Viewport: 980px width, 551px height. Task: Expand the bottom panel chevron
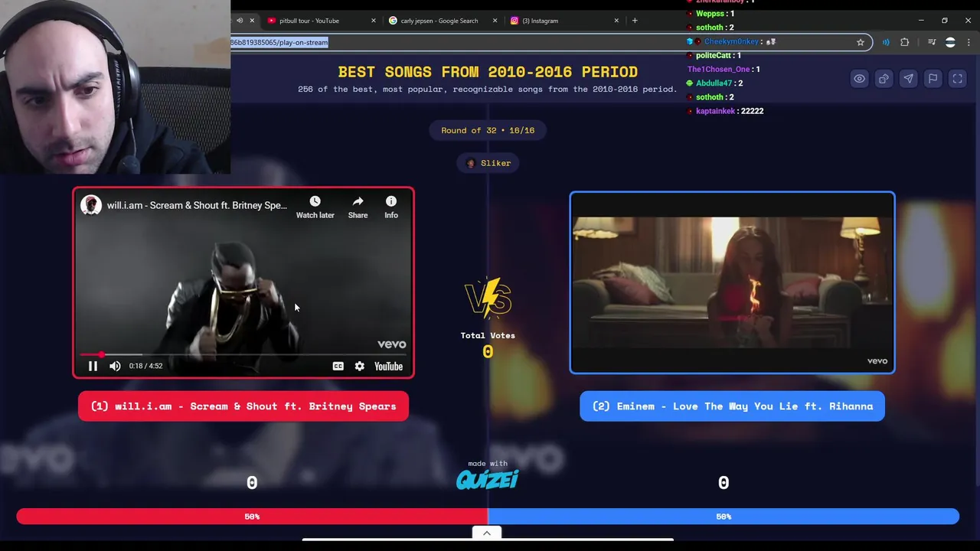click(487, 533)
